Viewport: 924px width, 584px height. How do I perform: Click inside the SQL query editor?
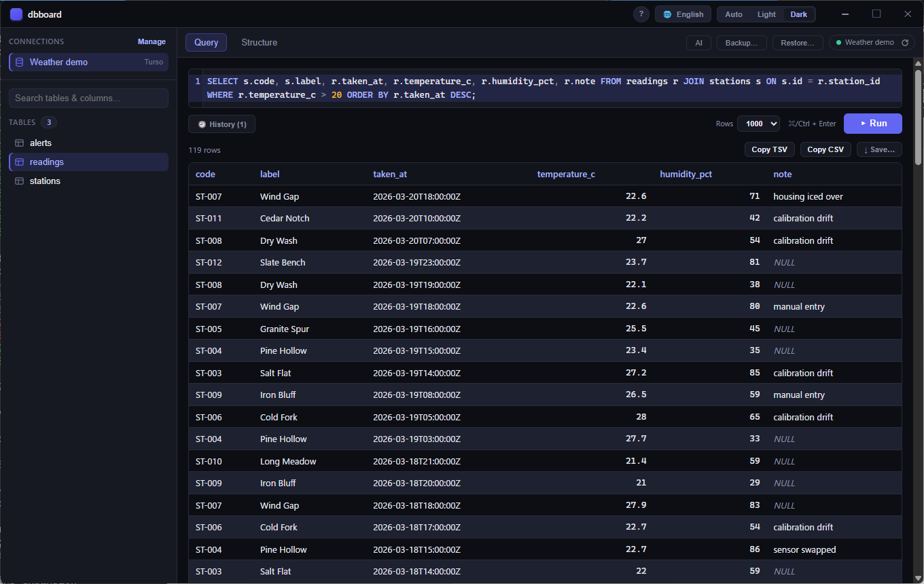coord(545,88)
